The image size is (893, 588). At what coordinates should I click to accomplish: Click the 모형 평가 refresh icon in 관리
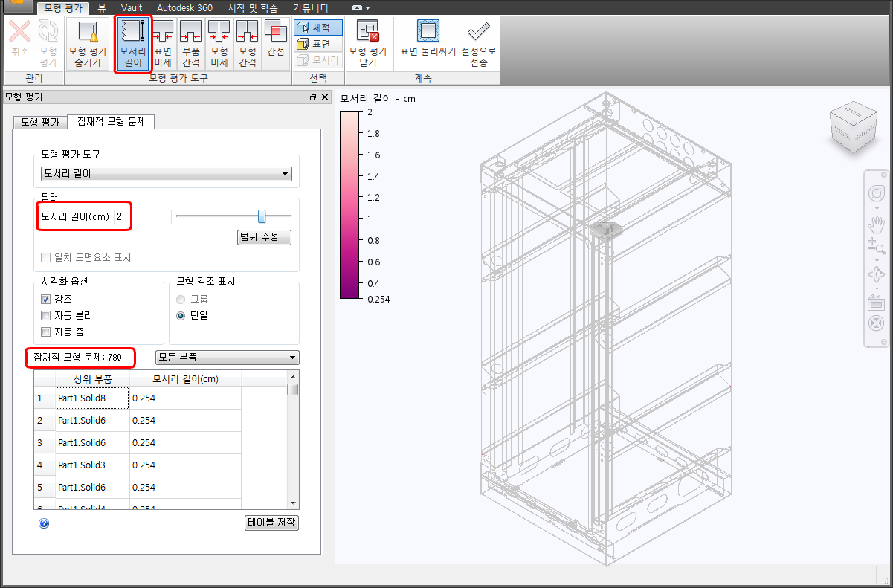point(48,44)
